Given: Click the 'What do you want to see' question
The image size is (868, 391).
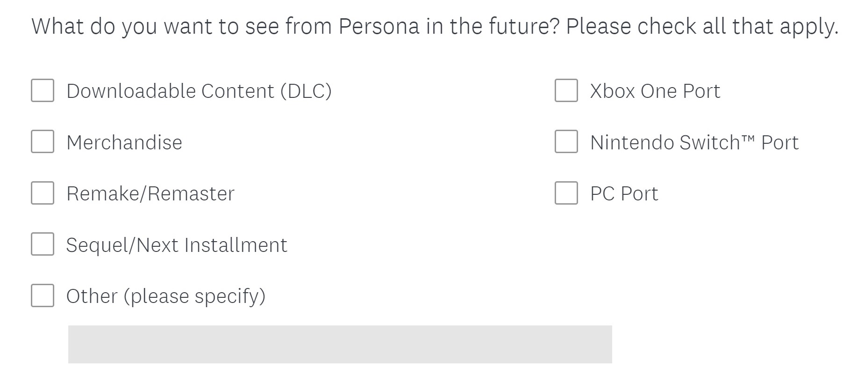Looking at the screenshot, I should pyautogui.click(x=295, y=26).
